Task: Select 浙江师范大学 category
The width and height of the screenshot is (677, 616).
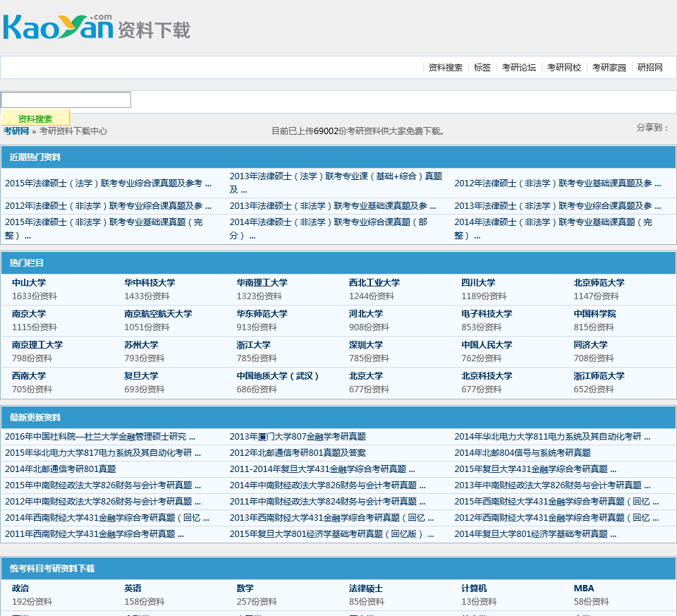Action: 599,376
